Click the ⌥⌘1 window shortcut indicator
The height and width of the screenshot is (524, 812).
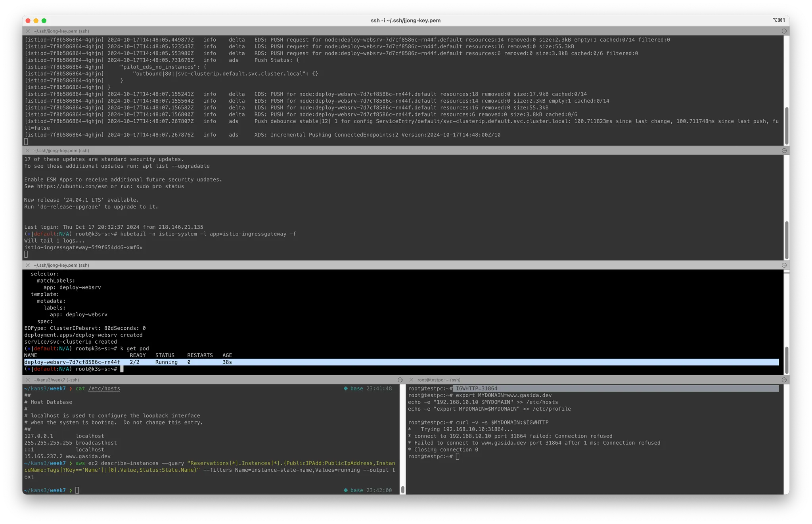[x=779, y=20]
